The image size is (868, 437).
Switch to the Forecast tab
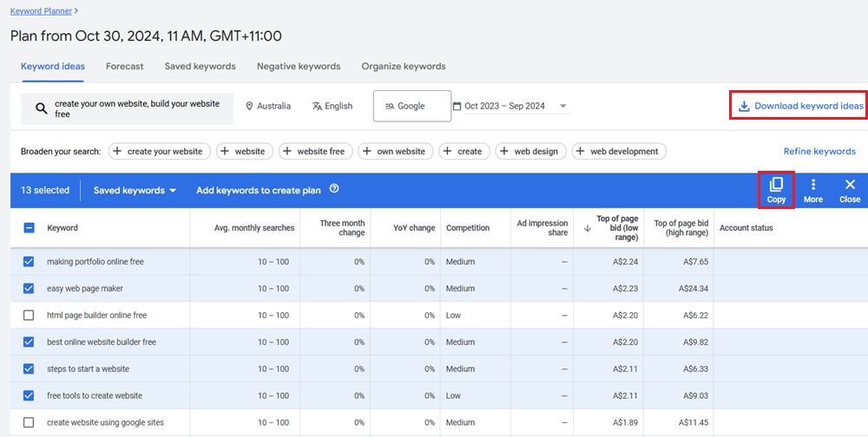pos(124,66)
